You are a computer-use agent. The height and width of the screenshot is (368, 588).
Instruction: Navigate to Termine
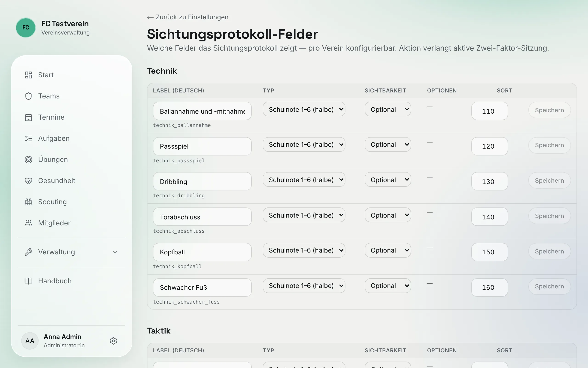(x=71, y=117)
